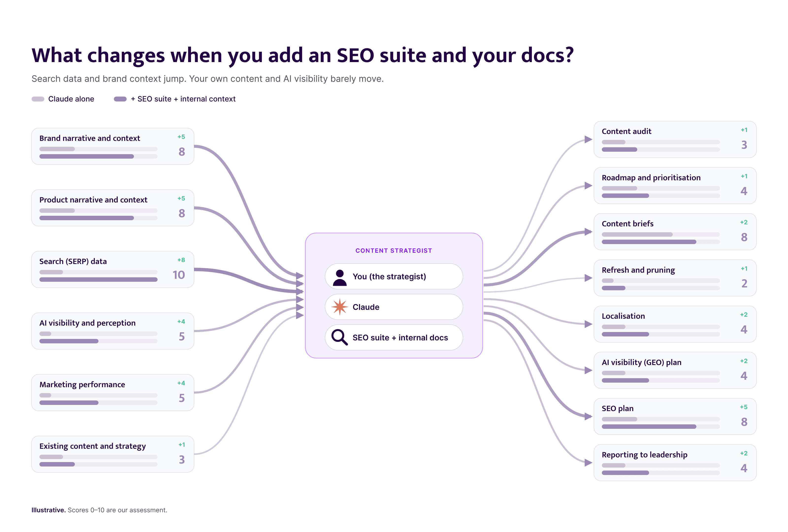Click 'Brand narrative and context' card title
The width and height of the screenshot is (788, 532).
tap(90, 138)
